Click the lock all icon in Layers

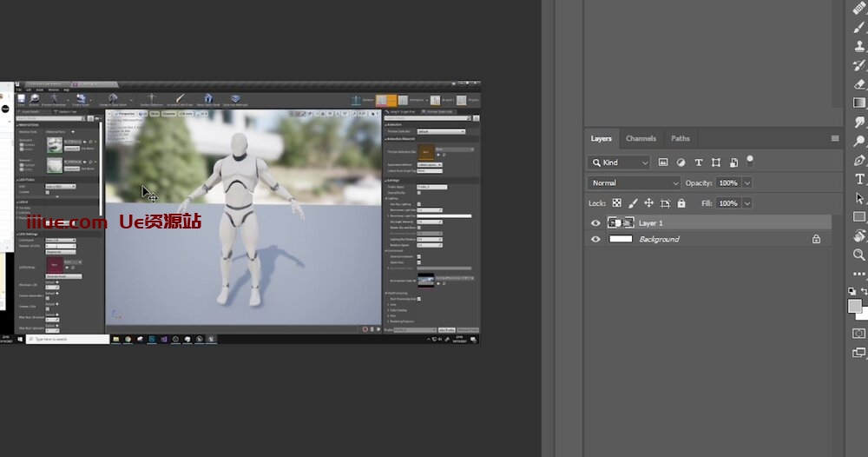(681, 203)
